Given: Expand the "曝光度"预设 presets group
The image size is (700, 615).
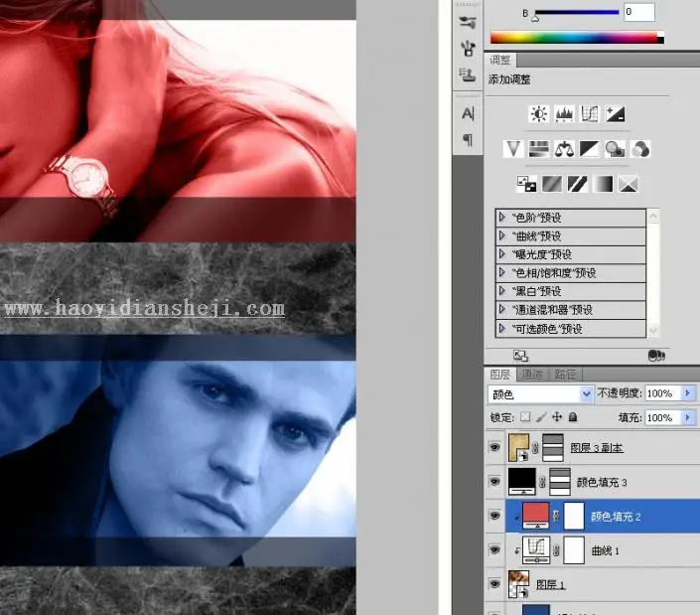Looking at the screenshot, I should [x=502, y=254].
